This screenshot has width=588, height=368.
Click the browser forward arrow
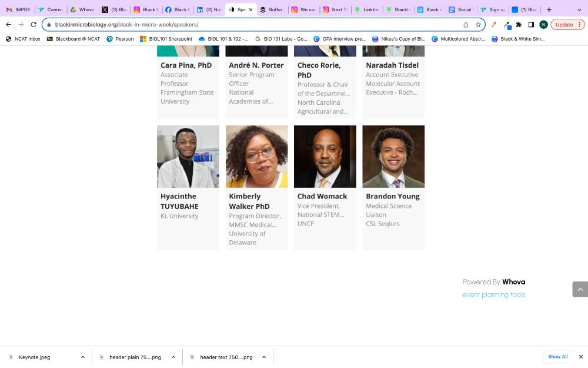(21, 24)
